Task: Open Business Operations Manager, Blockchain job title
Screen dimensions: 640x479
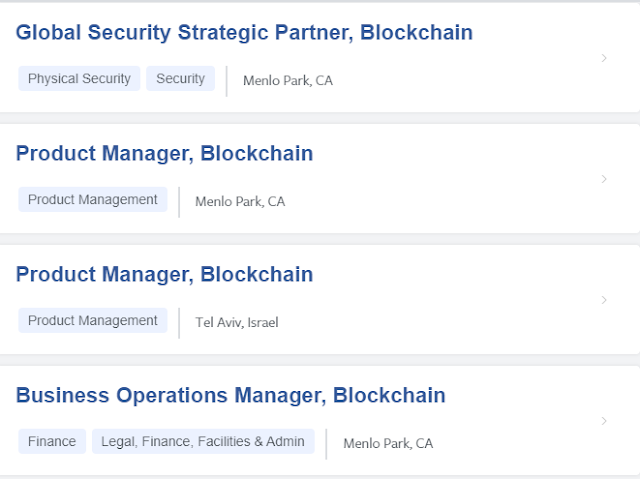Action: [230, 396]
